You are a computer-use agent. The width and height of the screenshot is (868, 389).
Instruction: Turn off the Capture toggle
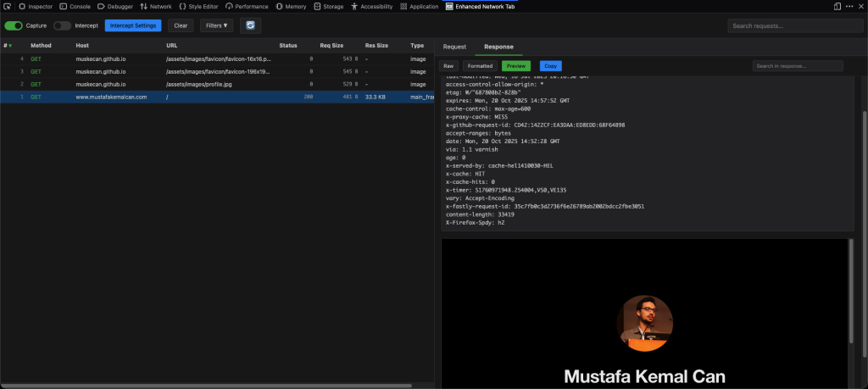point(14,25)
